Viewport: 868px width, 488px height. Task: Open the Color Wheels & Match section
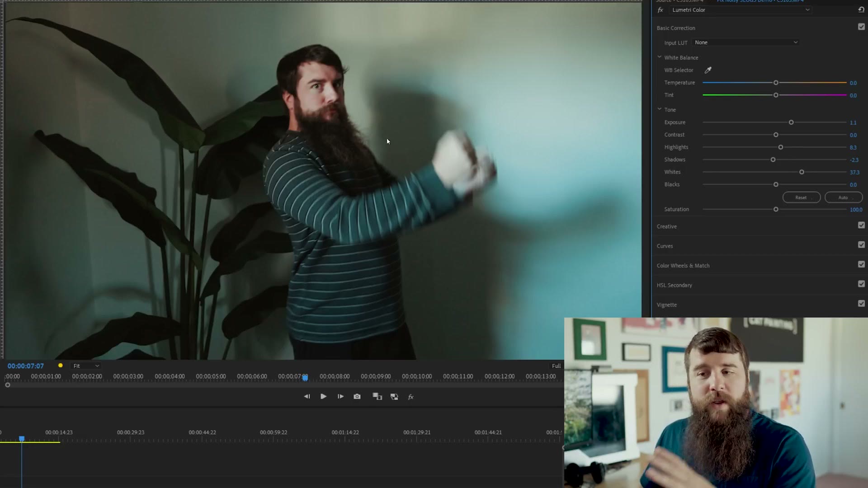pyautogui.click(x=683, y=266)
